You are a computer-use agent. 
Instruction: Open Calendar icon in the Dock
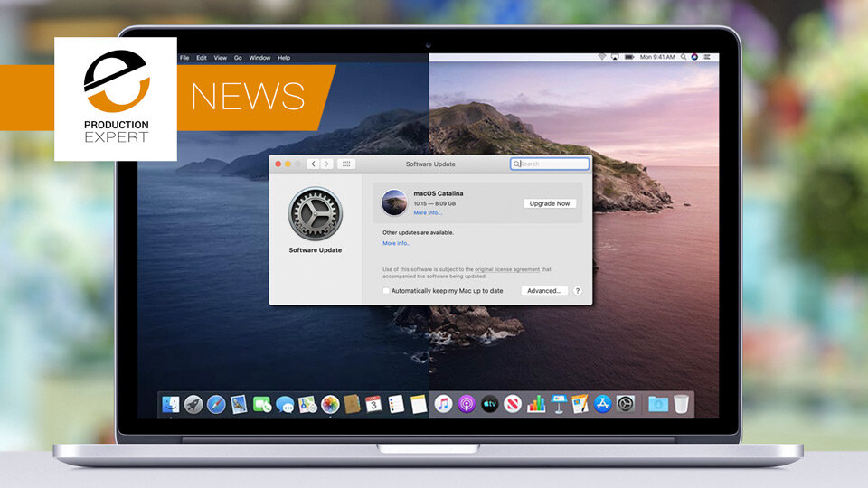(x=373, y=405)
